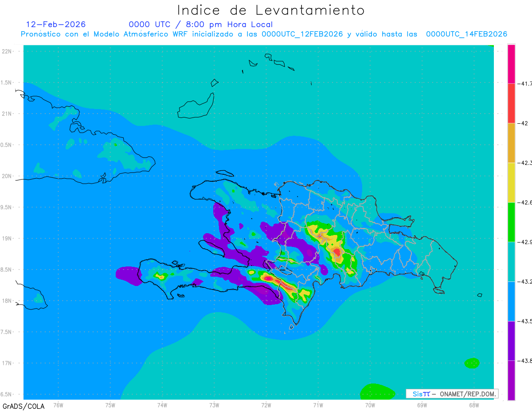Click longitude label "70W"
Image resolution: width=532 pixels, height=411 pixels.
(x=370, y=404)
